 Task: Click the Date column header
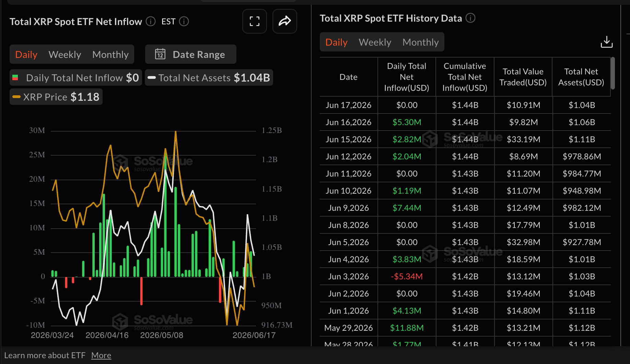coord(349,77)
